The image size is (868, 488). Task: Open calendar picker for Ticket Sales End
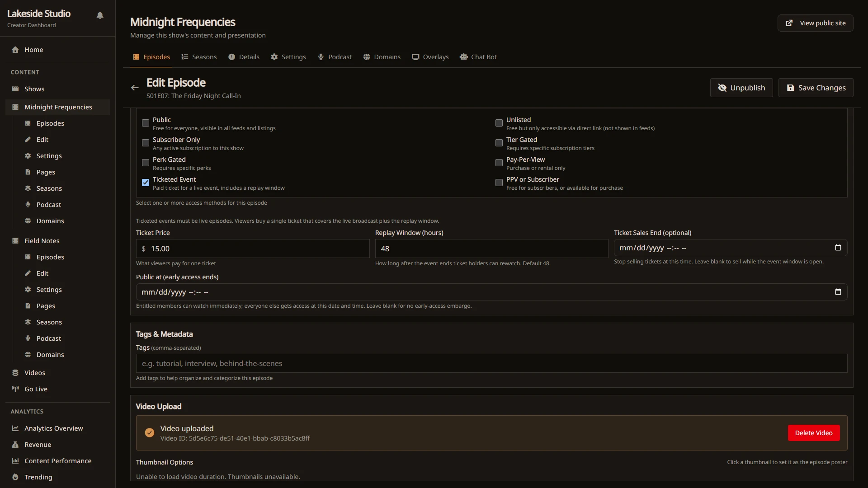(x=838, y=248)
